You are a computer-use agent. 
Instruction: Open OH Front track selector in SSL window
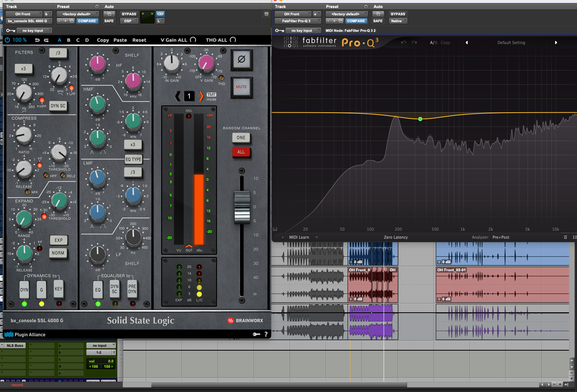pyautogui.click(x=23, y=14)
